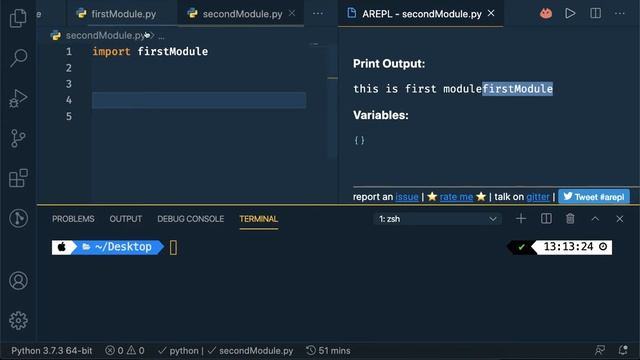Run the Python file with play icon
The height and width of the screenshot is (360, 640).
coord(570,13)
